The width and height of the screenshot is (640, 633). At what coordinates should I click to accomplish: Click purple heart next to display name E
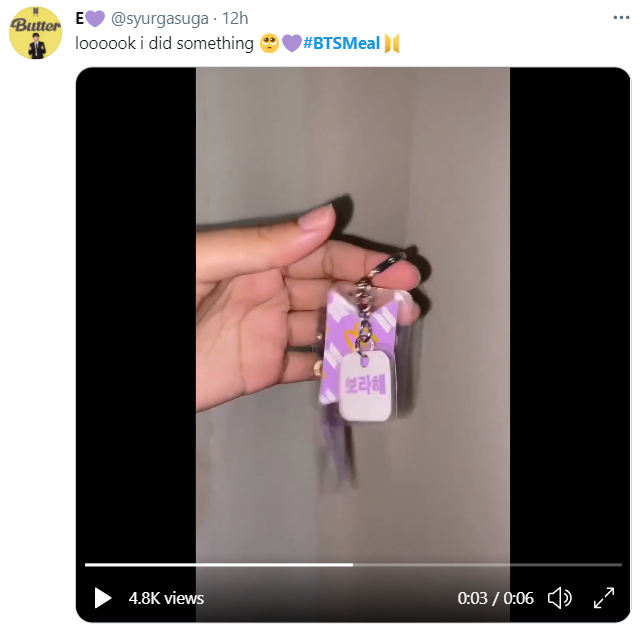(x=95, y=18)
